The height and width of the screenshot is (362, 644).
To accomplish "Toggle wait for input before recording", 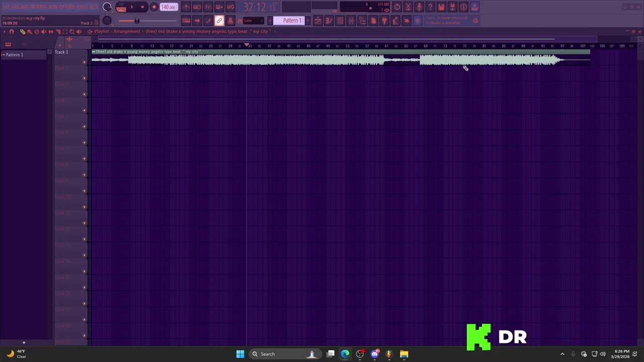I will click(x=197, y=7).
